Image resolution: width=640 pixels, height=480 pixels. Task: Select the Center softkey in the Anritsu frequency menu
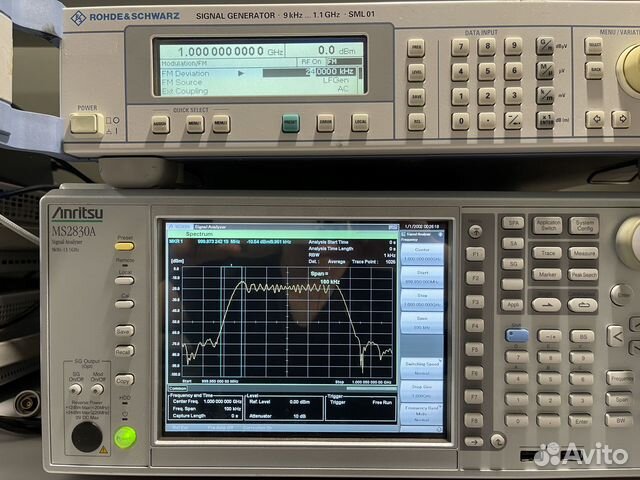tap(422, 254)
